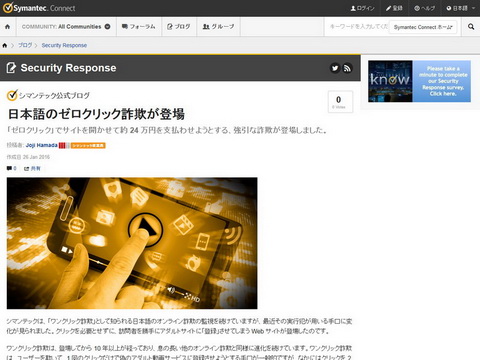The image size is (480, 360).
Task: Open the グループ groups menu
Action: point(219,27)
